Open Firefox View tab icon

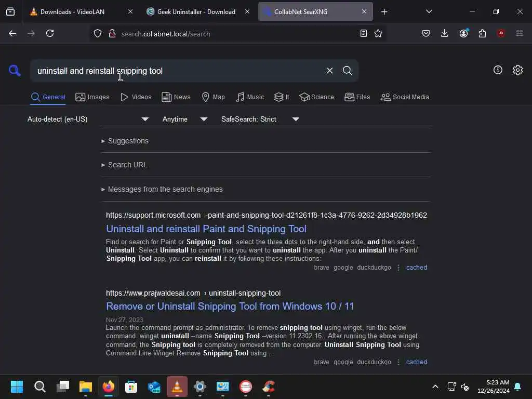click(10, 11)
